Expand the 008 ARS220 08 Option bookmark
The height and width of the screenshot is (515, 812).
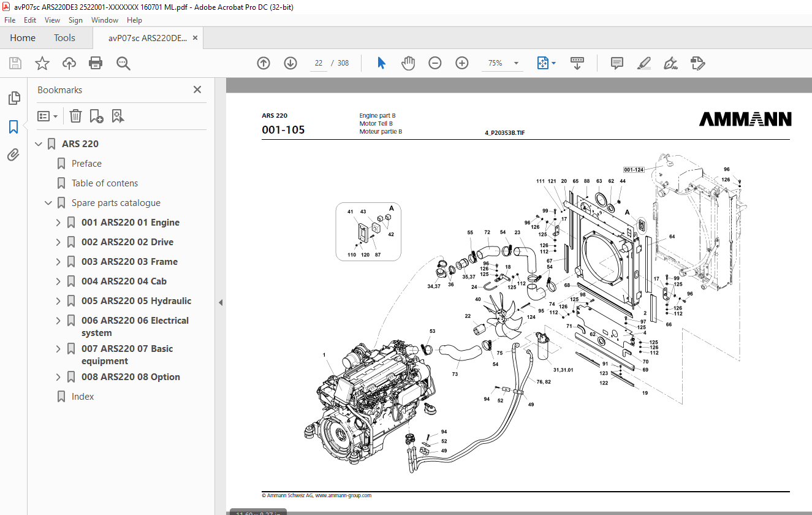[59, 377]
